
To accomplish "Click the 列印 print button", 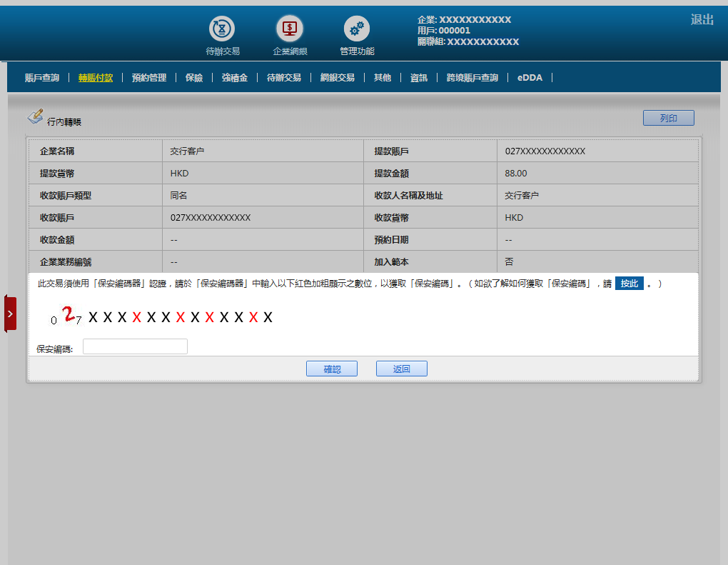I will (669, 118).
